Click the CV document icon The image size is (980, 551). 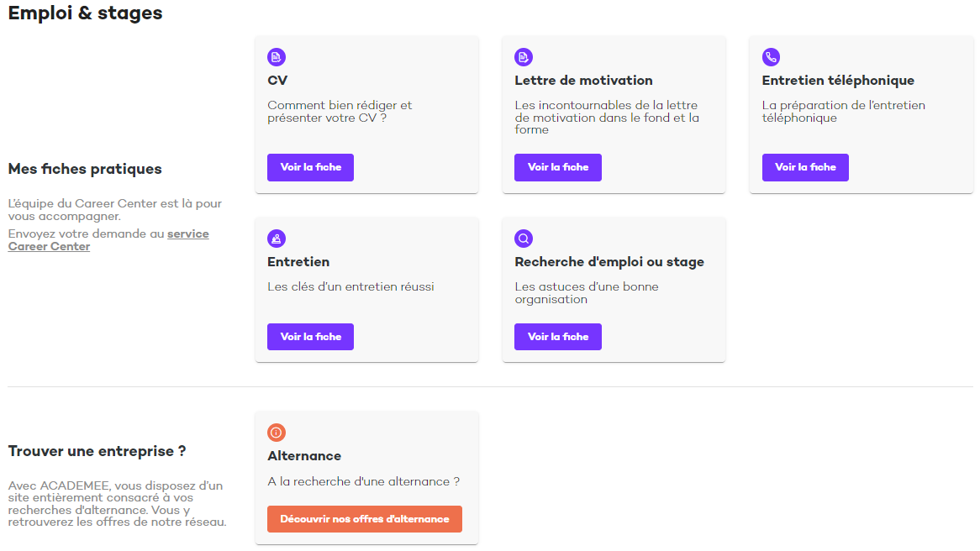coord(277,57)
